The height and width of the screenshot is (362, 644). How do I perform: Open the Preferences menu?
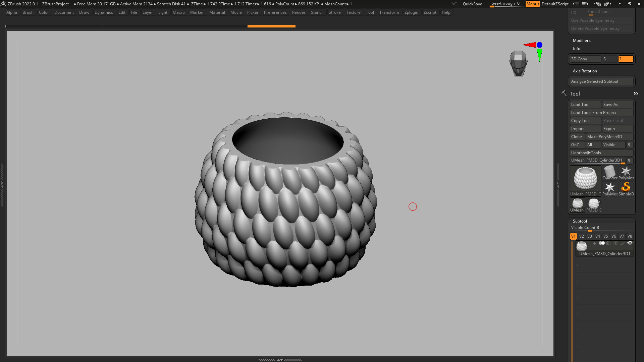(x=275, y=12)
